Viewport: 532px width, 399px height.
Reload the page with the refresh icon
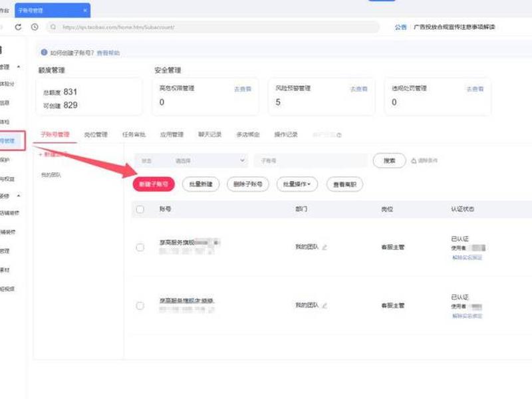(x=18, y=27)
